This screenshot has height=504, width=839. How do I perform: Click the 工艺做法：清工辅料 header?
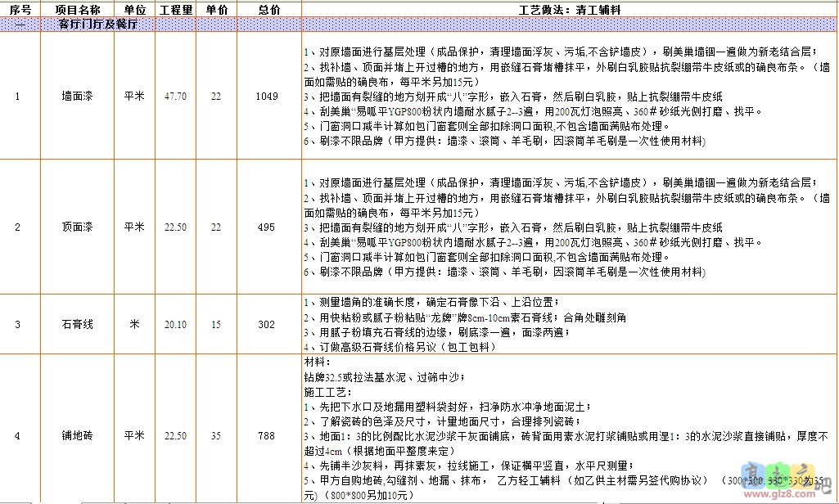568,9
